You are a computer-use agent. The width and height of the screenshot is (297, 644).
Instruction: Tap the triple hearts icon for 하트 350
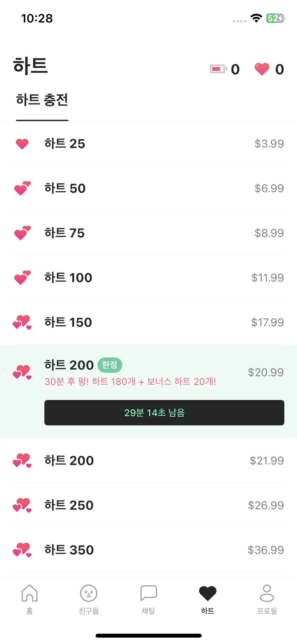tap(22, 550)
